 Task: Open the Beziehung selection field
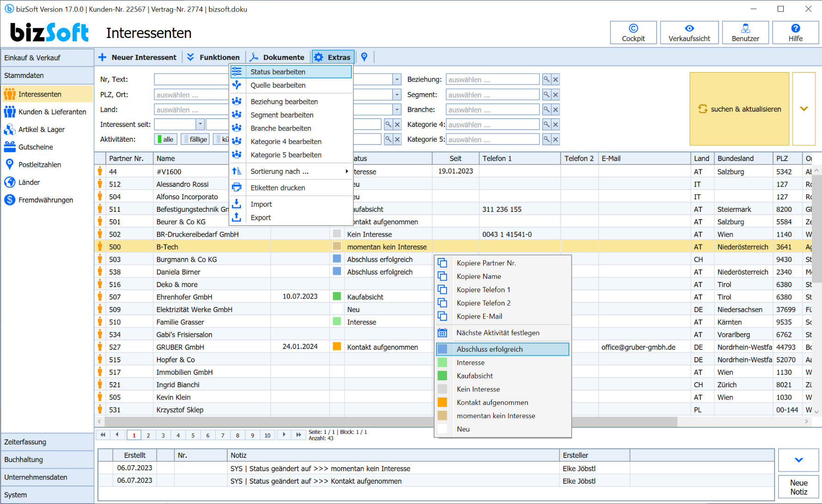click(492, 79)
